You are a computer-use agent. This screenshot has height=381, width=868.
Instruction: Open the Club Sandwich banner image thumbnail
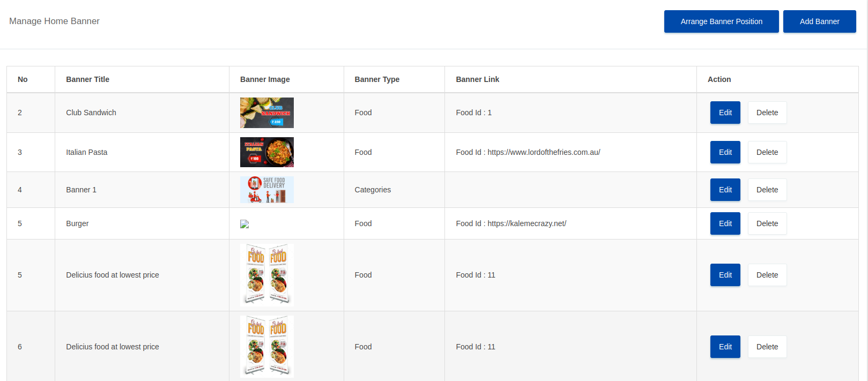(x=266, y=113)
